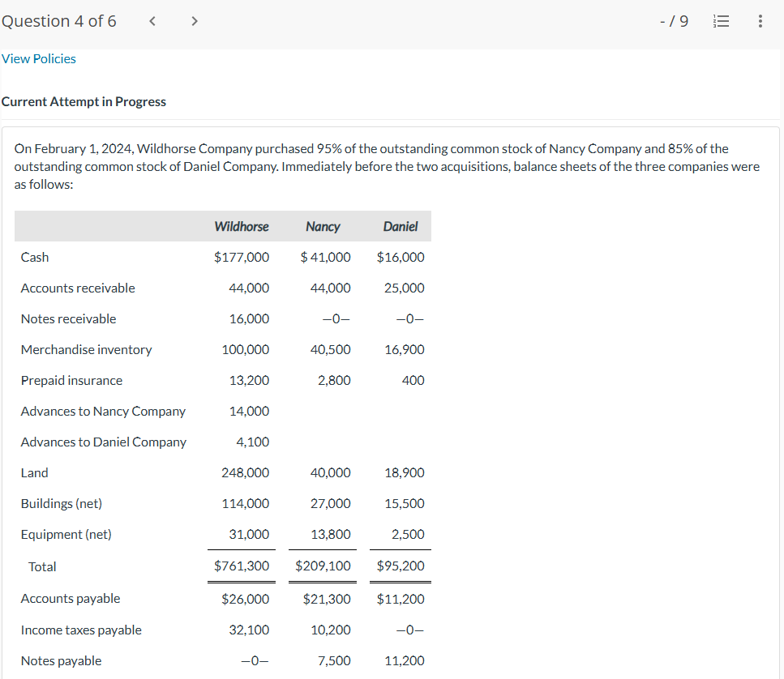
Task: Click Nancy land value 40,000
Action: tap(331, 473)
